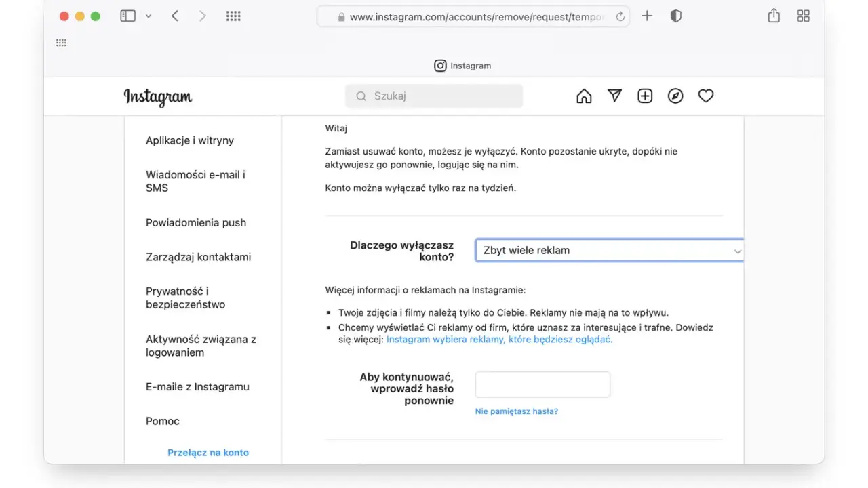Click 'Konto można wyłączać tylko raz na tydzień.'
Image resolution: width=868 pixels, height=488 pixels.
(420, 188)
